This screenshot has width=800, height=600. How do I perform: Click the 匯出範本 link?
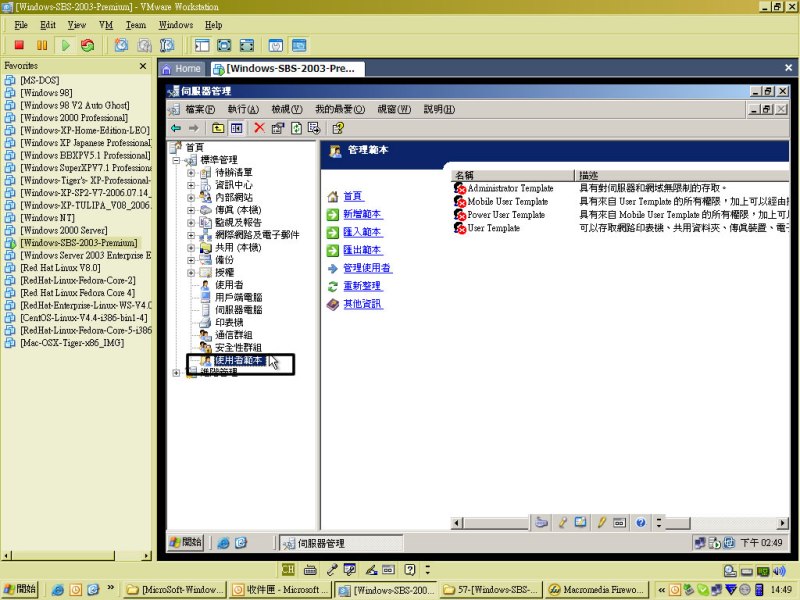(362, 250)
